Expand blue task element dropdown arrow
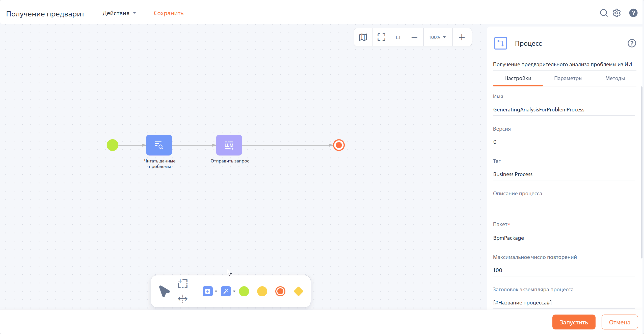 click(216, 291)
